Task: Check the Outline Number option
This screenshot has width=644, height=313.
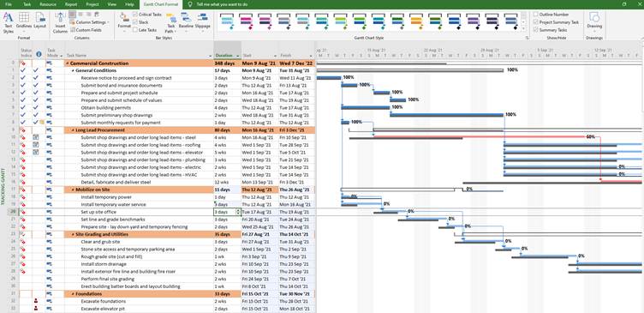Action: click(x=536, y=15)
